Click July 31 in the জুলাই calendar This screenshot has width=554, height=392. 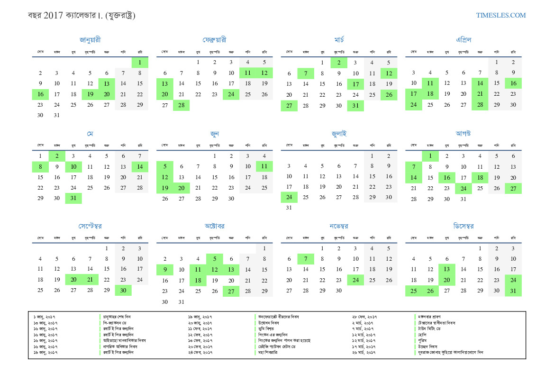[x=289, y=208]
